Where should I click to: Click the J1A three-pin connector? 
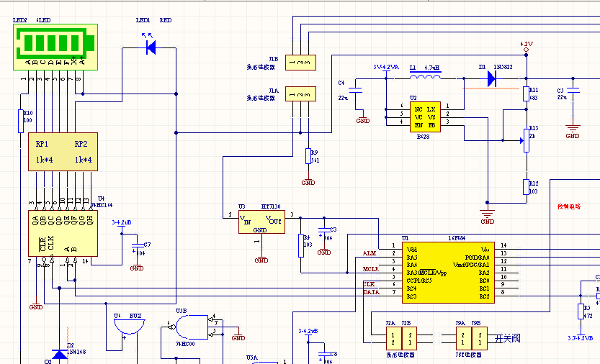click(x=299, y=94)
